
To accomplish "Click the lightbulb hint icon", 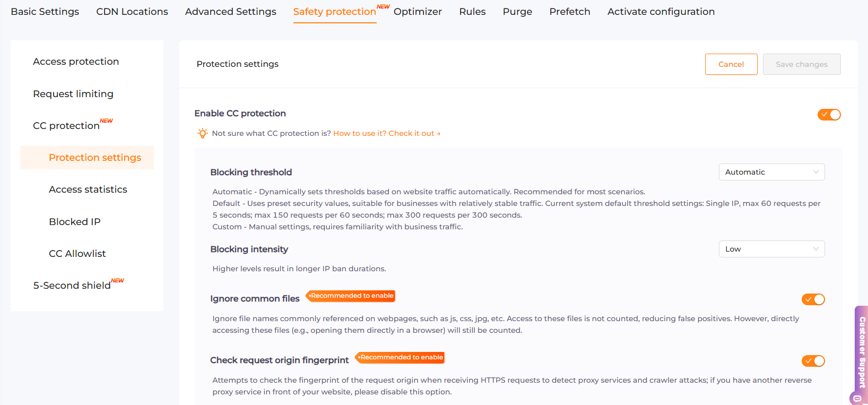I will click(x=202, y=133).
